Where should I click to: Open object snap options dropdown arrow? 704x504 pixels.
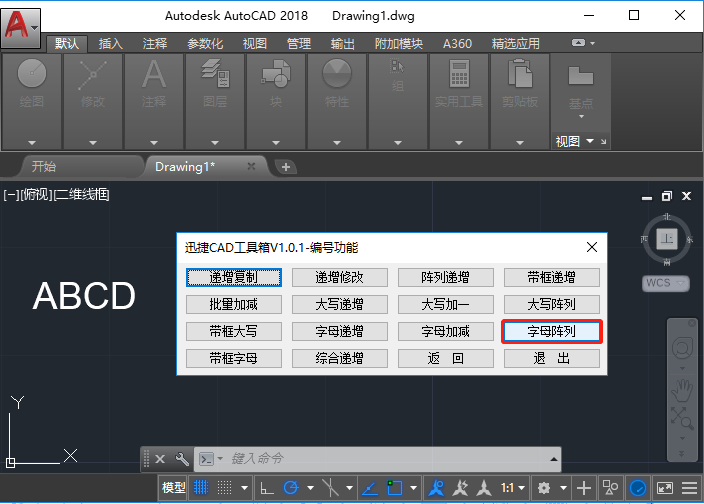point(414,488)
